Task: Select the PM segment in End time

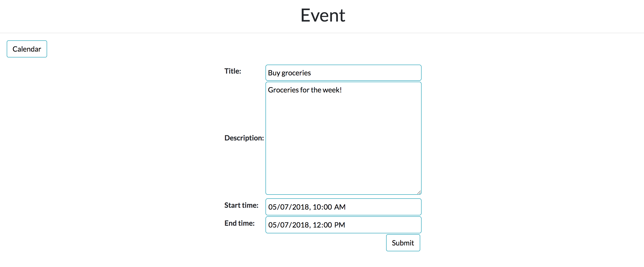Action: [339, 225]
